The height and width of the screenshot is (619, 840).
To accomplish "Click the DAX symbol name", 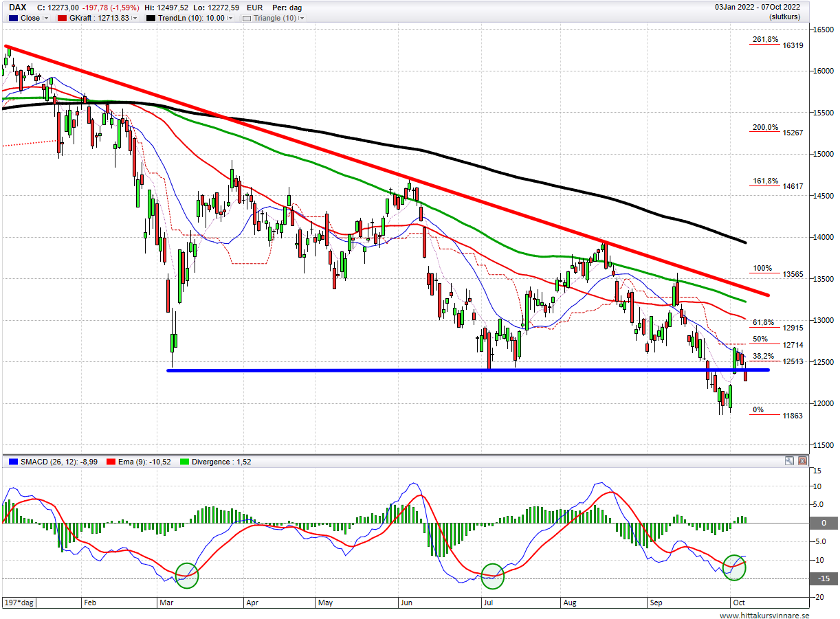I will [x=18, y=8].
